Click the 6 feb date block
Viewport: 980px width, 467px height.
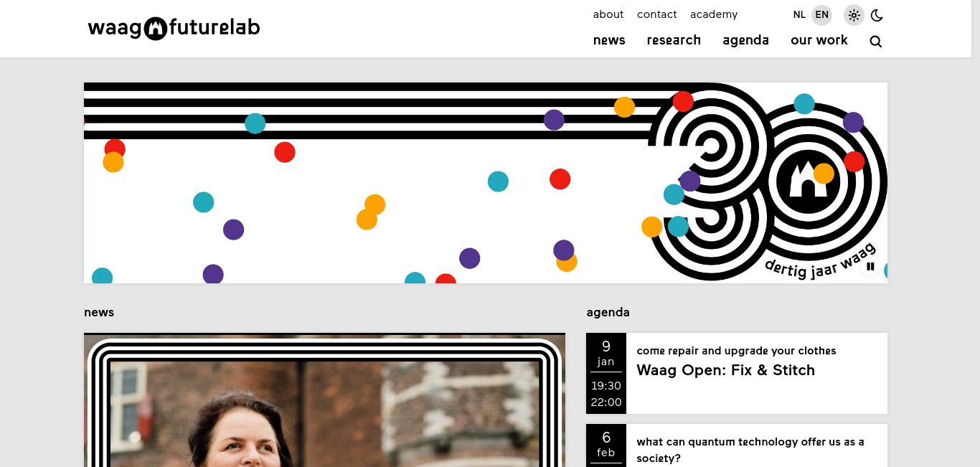pos(606,445)
